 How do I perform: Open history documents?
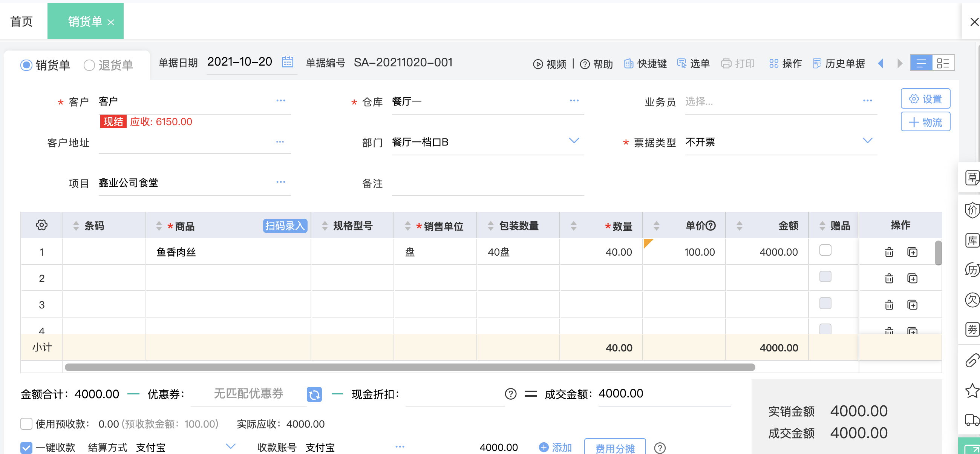(839, 64)
